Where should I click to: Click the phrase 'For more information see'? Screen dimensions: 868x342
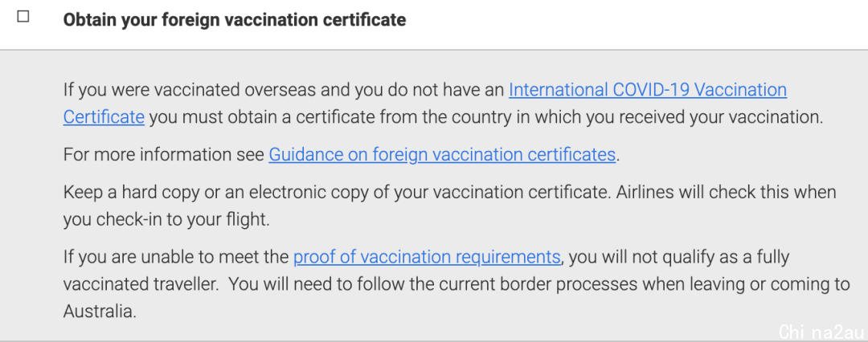[164, 154]
